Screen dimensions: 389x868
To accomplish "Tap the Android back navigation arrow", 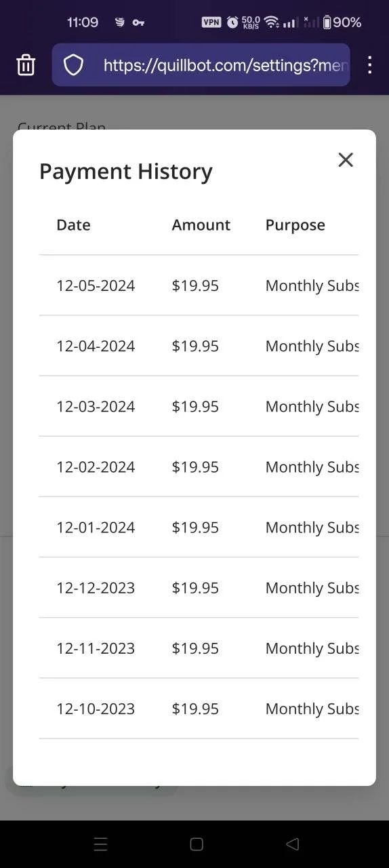I will tap(293, 844).
